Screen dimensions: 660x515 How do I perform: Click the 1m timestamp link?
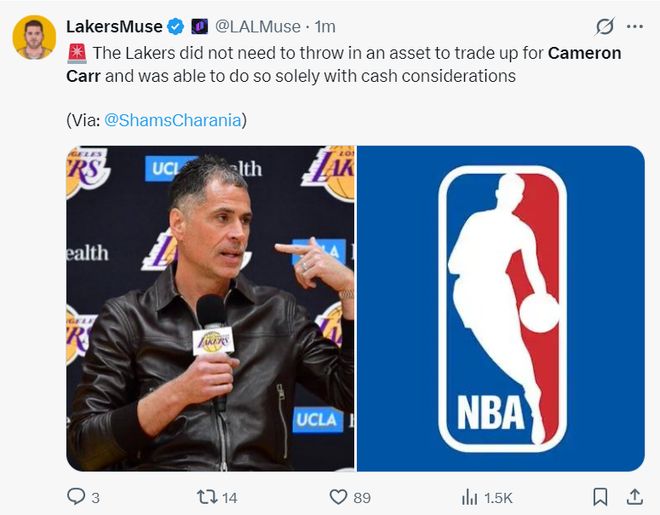(325, 27)
